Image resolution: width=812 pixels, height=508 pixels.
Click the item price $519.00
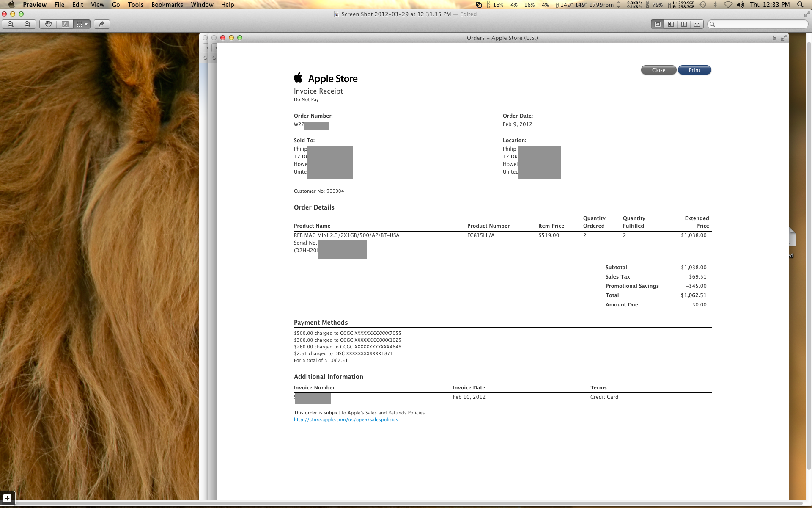pos(549,235)
